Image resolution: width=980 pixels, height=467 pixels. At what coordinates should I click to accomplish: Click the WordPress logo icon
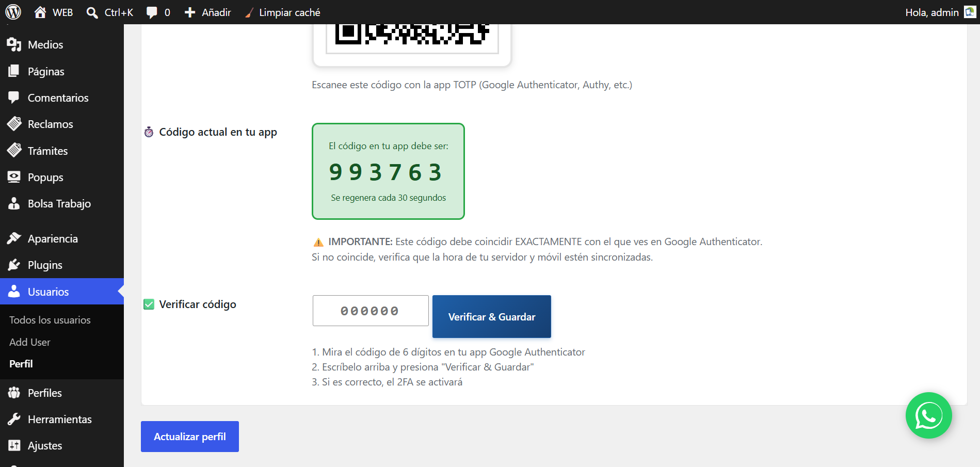[x=13, y=12]
